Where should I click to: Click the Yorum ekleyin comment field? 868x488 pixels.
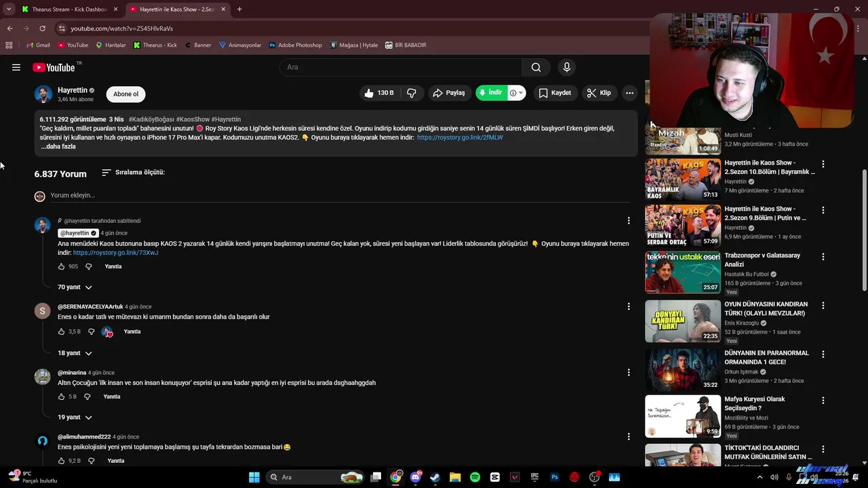(x=339, y=195)
